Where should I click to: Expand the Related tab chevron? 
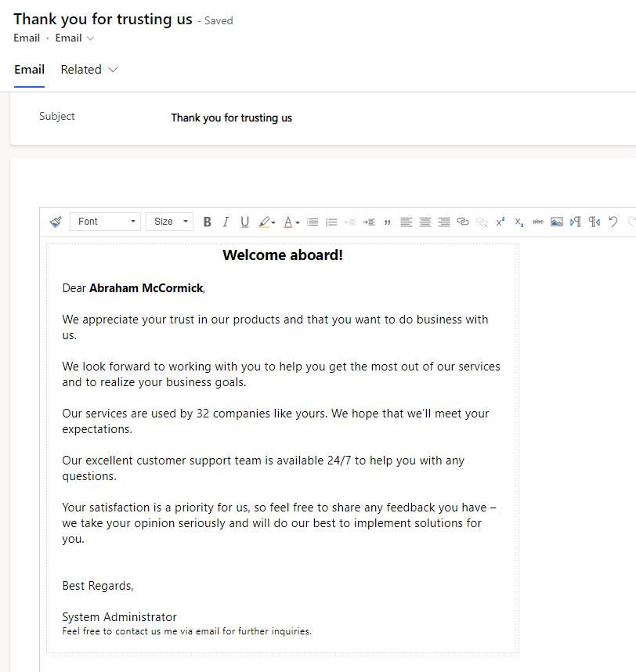coord(113,70)
